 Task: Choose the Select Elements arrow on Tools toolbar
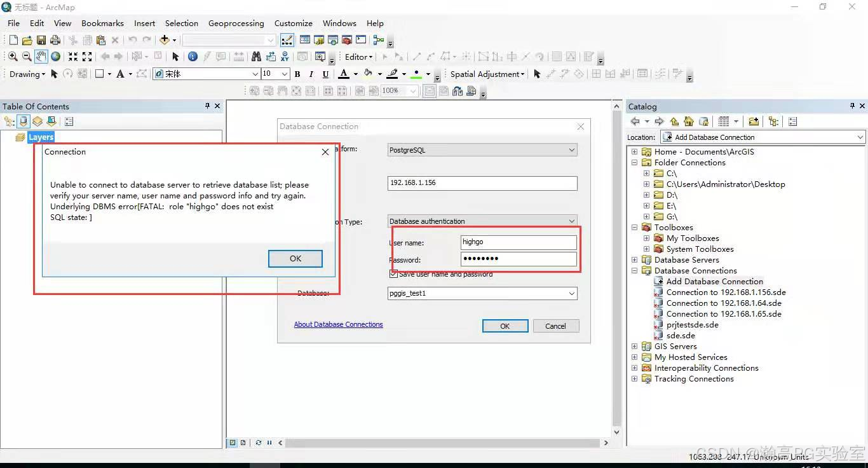pos(175,57)
